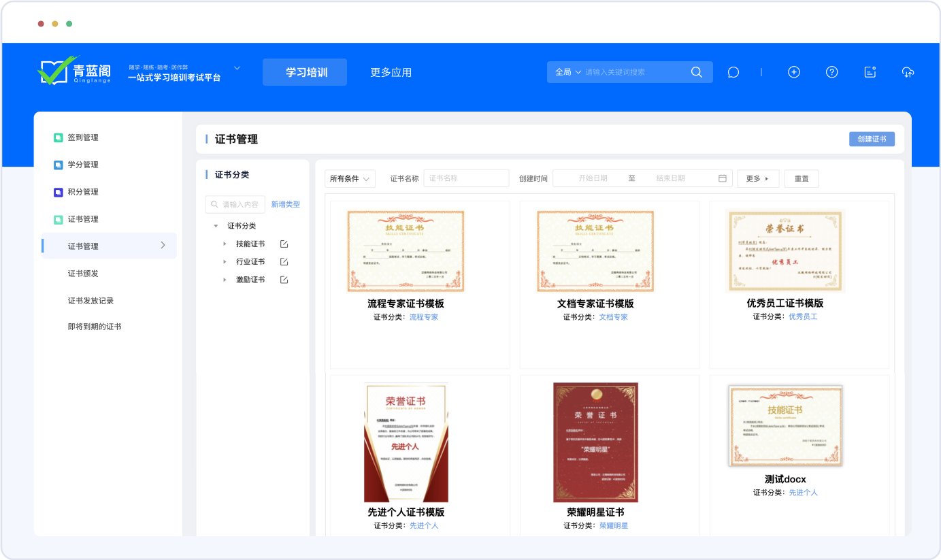Open the 更多应用 menu
This screenshot has height=560, width=941.
pyautogui.click(x=391, y=72)
